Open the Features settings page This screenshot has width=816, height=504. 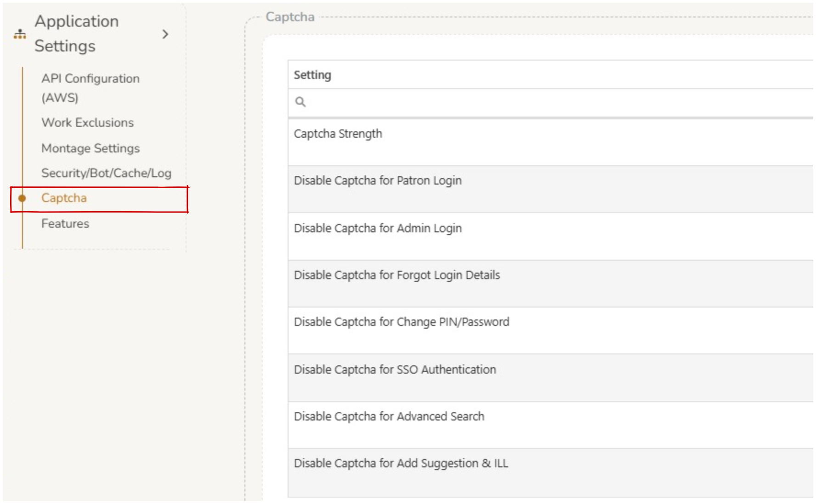tap(65, 224)
